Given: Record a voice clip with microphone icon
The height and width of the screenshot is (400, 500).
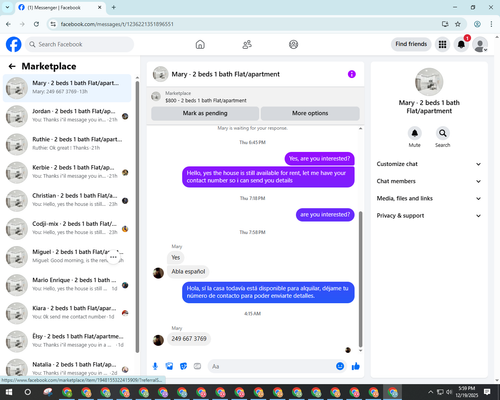Looking at the screenshot, I should pos(155,366).
